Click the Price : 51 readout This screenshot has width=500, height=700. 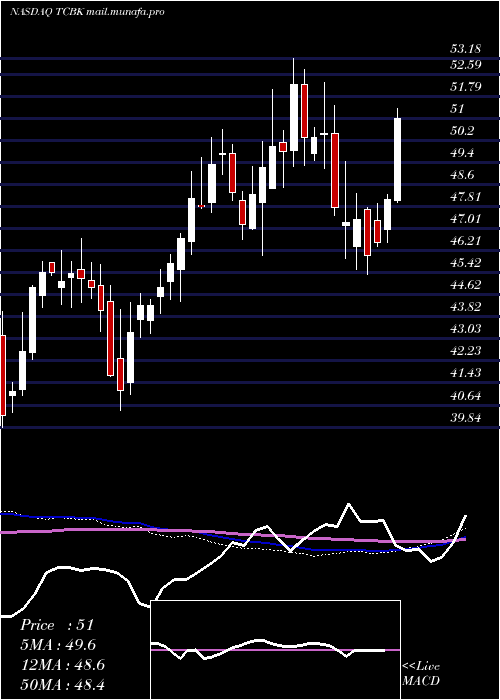(57, 625)
